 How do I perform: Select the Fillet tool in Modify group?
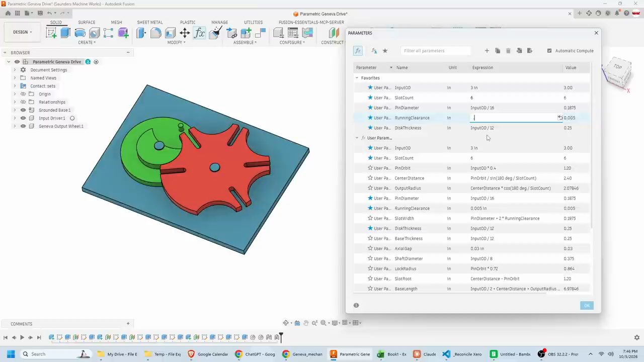[156, 33]
